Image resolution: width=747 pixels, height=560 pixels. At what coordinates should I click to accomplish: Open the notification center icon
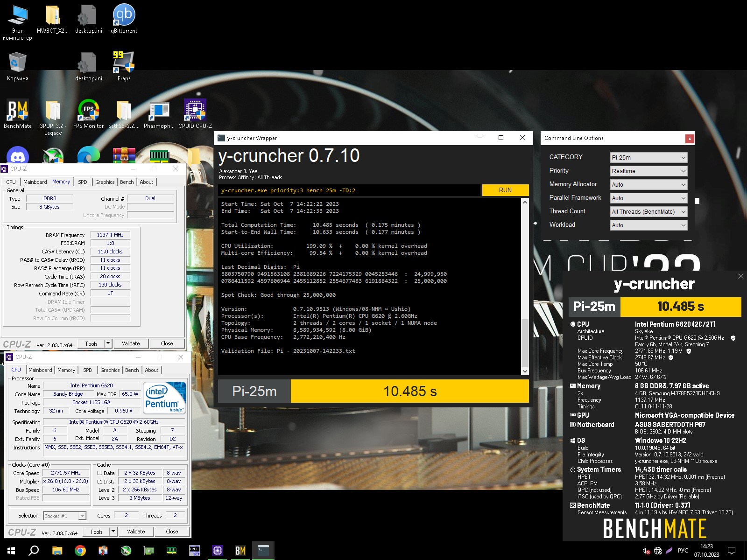coord(732,551)
